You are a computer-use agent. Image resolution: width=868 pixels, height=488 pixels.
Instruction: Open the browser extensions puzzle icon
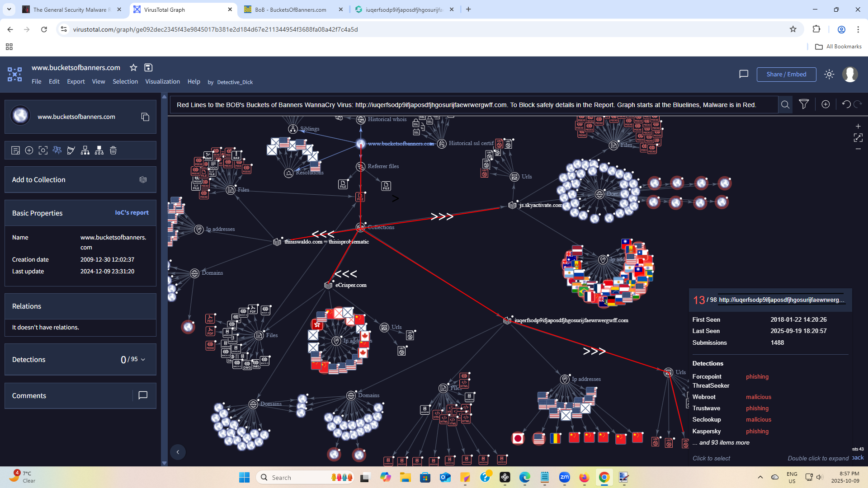[x=816, y=29]
